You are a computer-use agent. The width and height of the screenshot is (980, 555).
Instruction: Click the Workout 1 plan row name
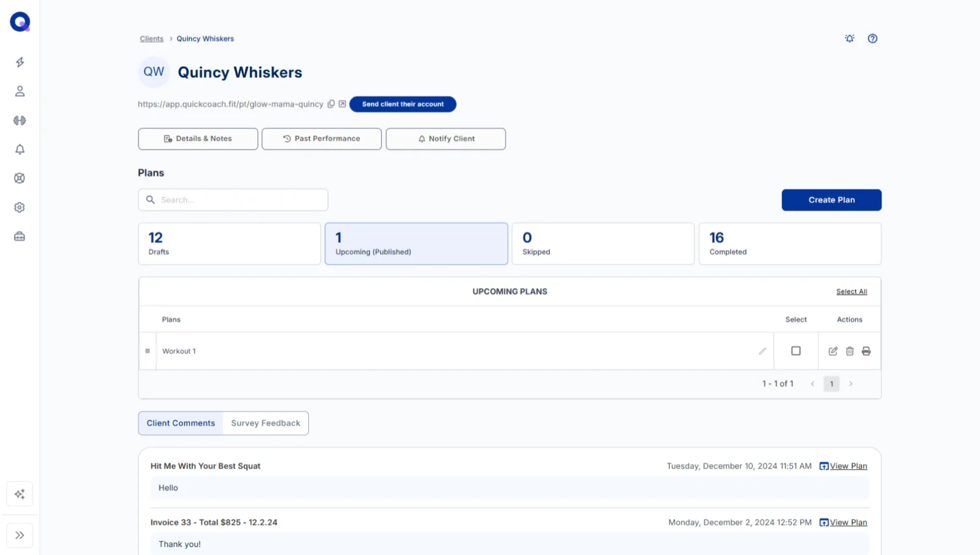[x=179, y=351]
